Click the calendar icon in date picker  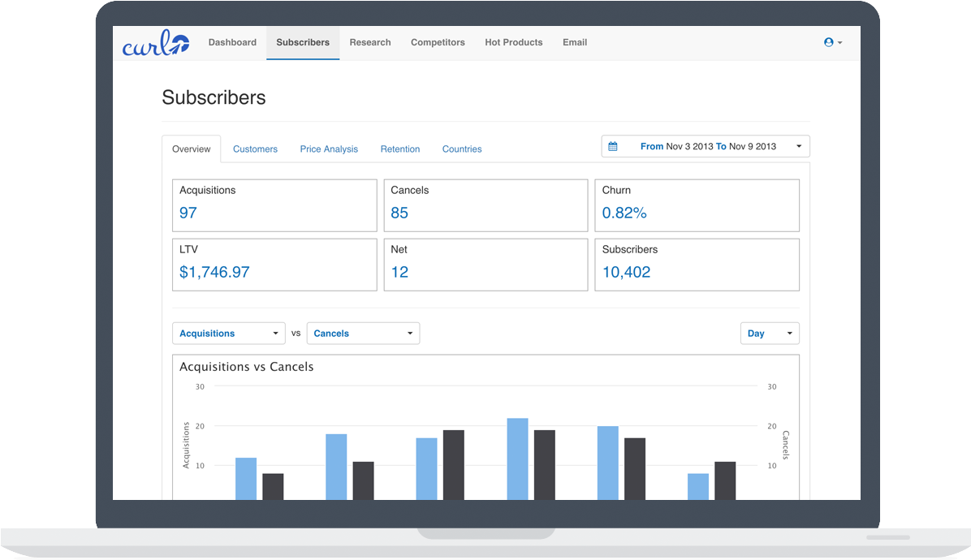[613, 147]
